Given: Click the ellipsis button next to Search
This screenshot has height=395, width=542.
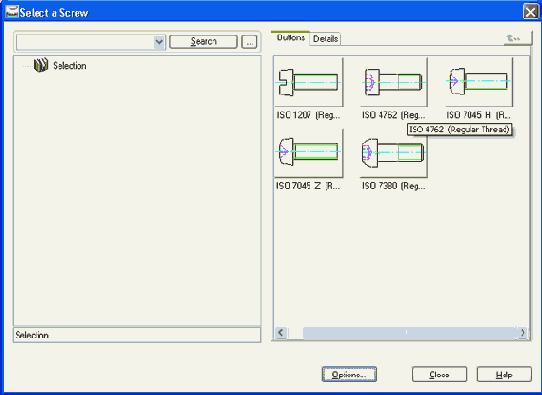Looking at the screenshot, I should [249, 42].
